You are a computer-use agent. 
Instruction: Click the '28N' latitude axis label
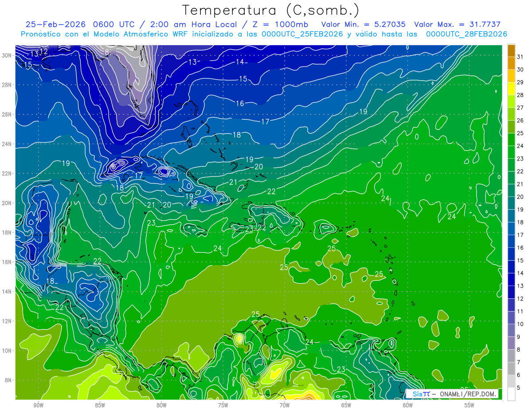(x=7, y=85)
